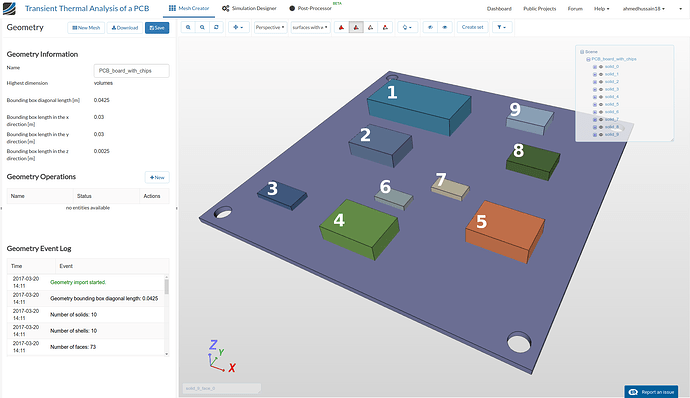
Task: Click 'Number of shells: 10' log entry
Action: coord(73,331)
